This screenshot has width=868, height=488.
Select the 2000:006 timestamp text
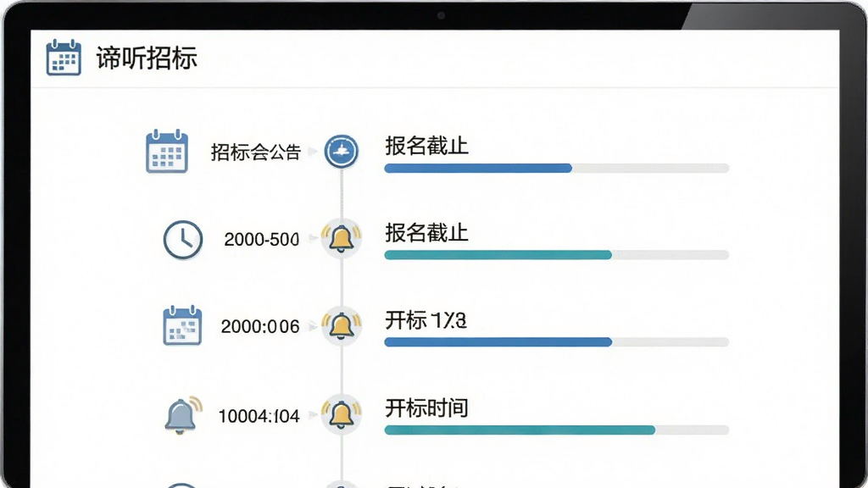click(x=260, y=326)
